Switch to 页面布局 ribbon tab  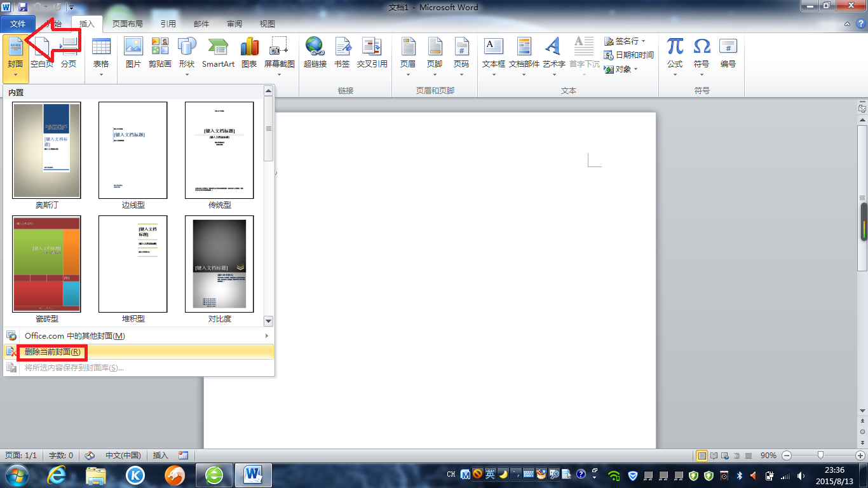127,24
